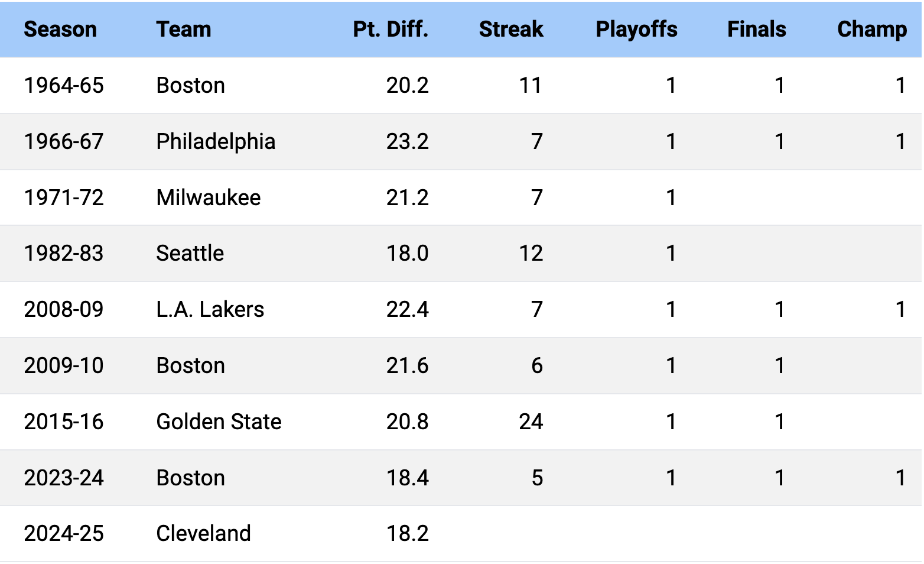Click the Season column header
This screenshot has height=564, width=924.
pos(60,29)
